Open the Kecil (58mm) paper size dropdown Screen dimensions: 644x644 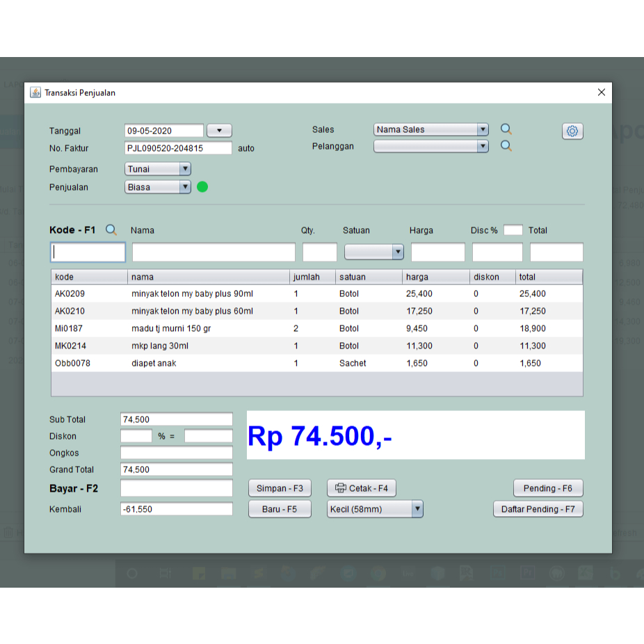(417, 508)
